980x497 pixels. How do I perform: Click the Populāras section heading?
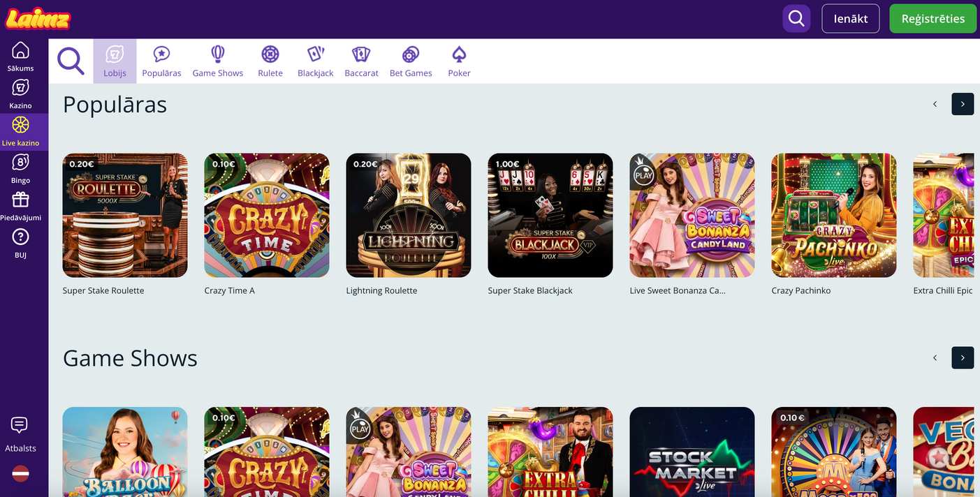[115, 105]
